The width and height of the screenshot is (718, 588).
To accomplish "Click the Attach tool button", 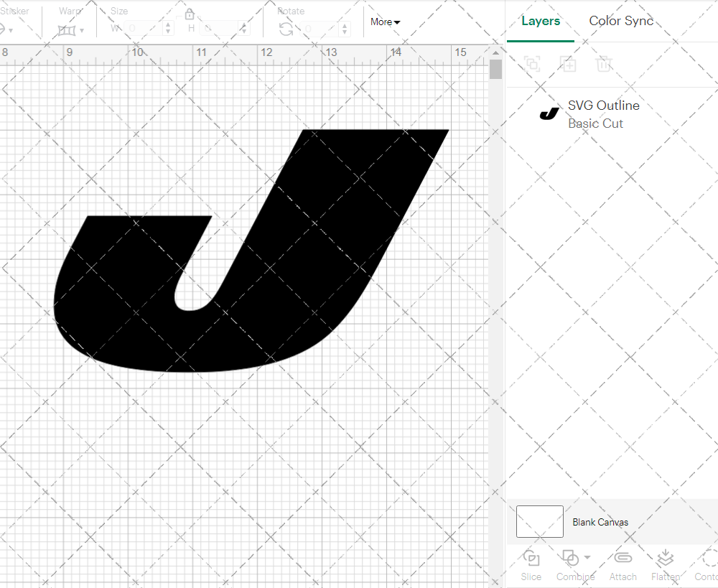I will click(623, 566).
